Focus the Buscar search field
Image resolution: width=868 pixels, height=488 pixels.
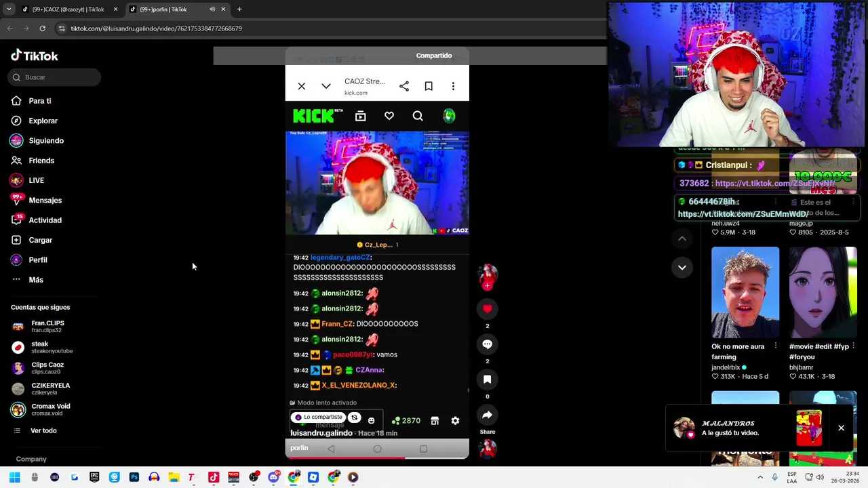55,77
